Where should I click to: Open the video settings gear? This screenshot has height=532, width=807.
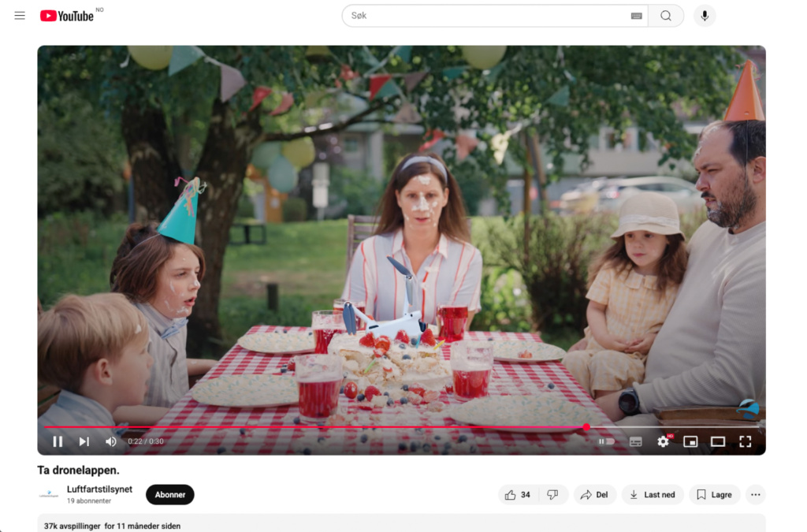click(x=663, y=441)
